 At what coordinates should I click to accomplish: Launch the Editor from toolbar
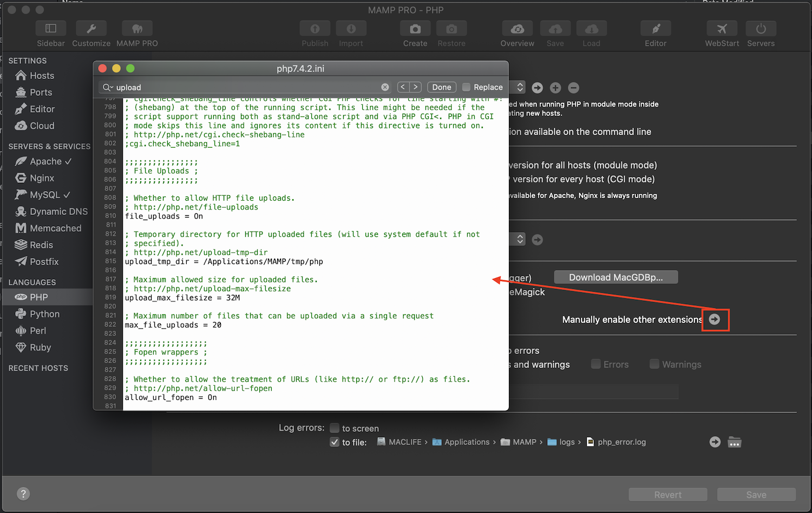(655, 29)
